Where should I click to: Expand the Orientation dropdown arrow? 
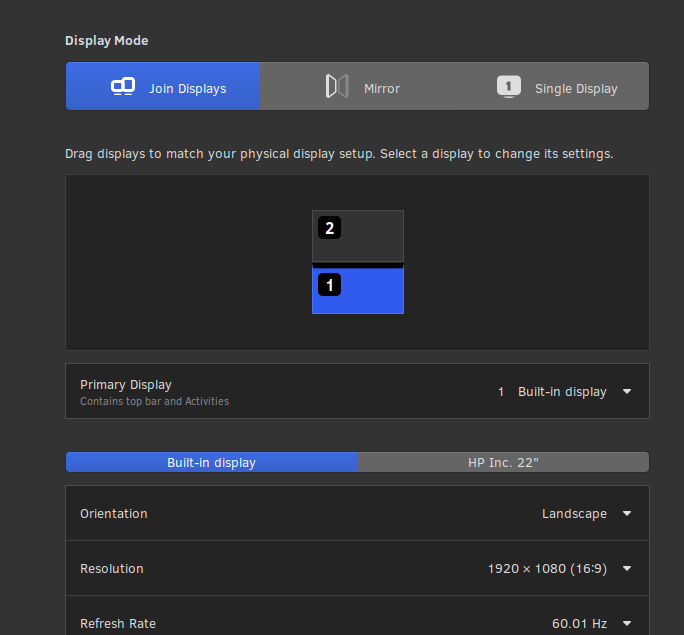(x=627, y=514)
